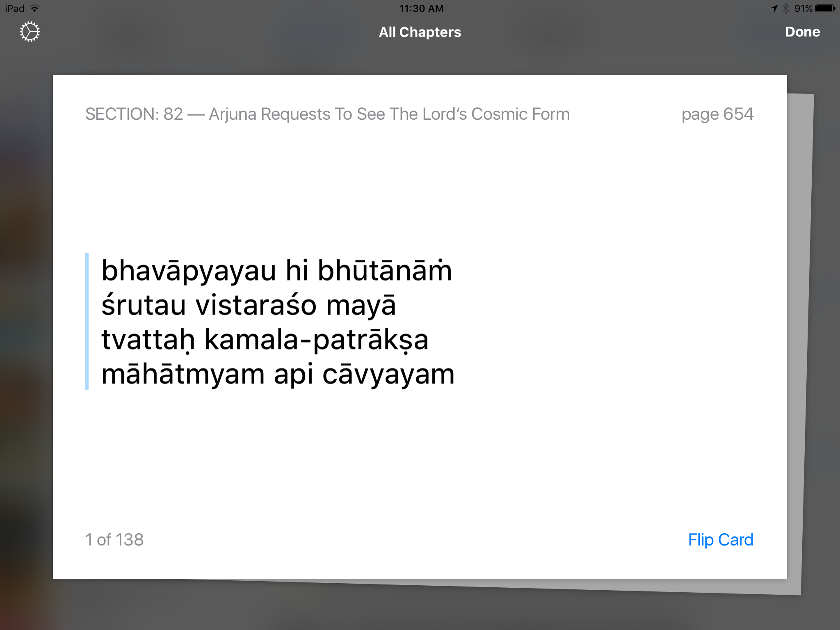Tap the iPad carrier label
Screen dimensions: 840x630
15,9
